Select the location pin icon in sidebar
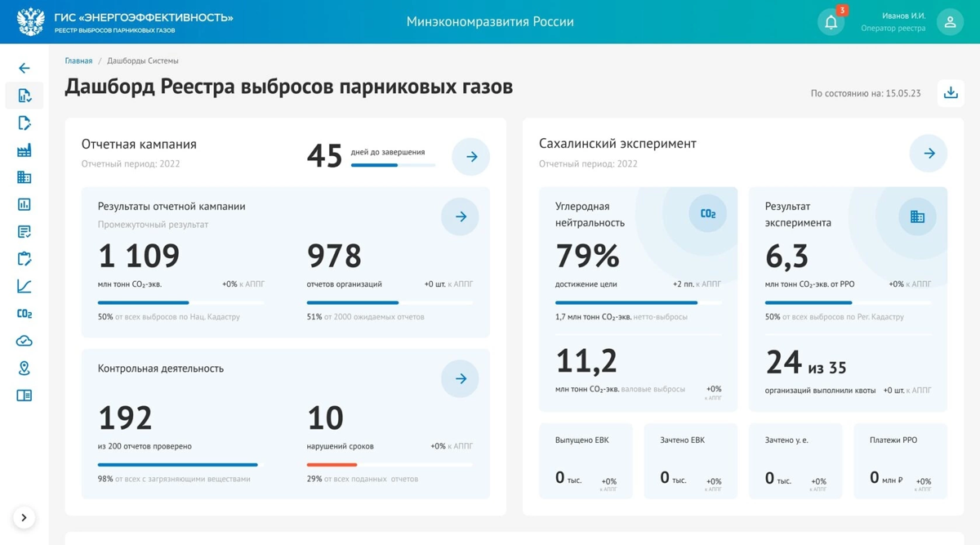This screenshot has width=980, height=545. [24, 368]
